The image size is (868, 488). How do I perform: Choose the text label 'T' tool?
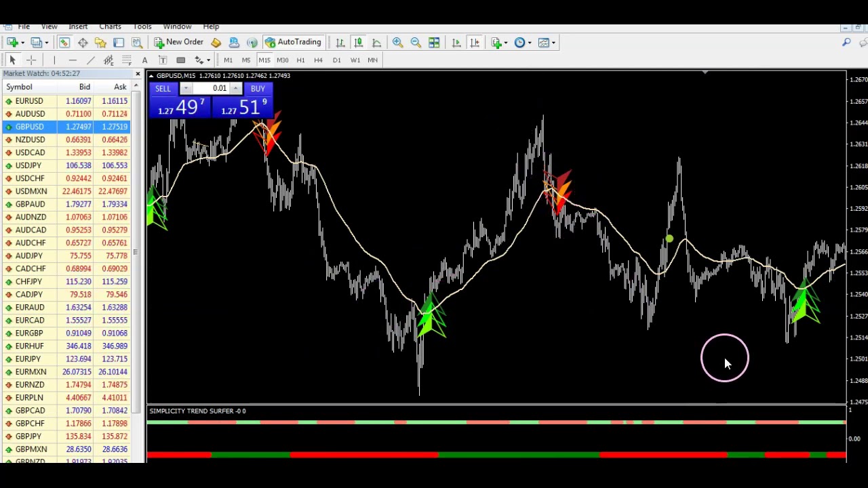163,60
